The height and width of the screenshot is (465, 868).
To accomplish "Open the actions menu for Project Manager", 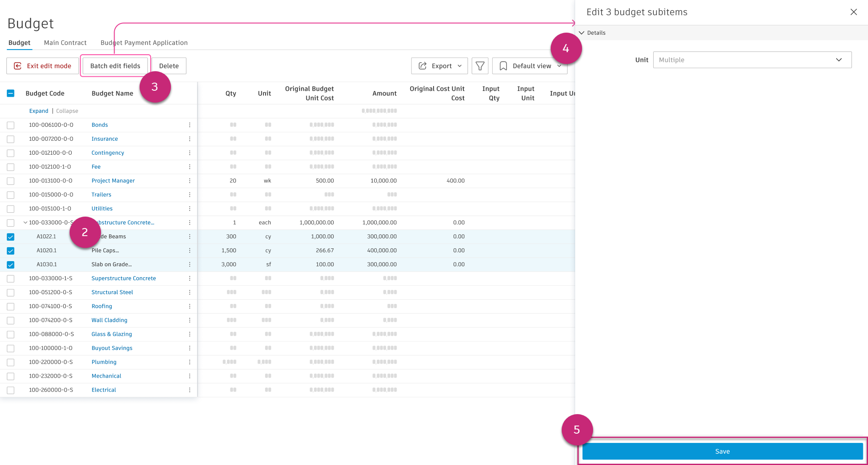I will pyautogui.click(x=190, y=181).
